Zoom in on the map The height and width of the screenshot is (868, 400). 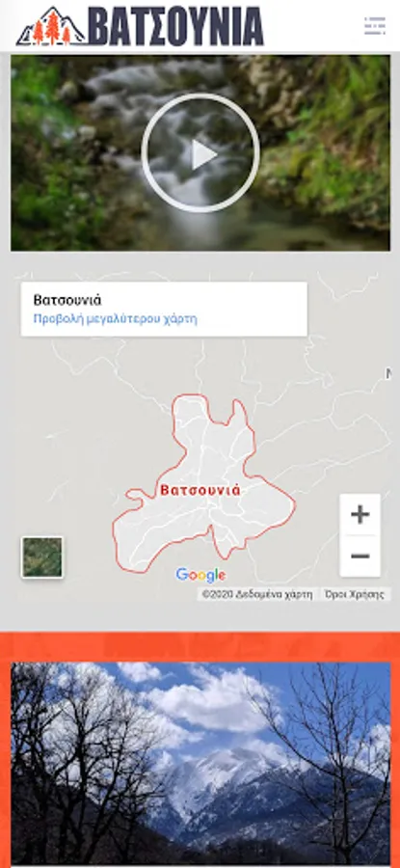tap(360, 515)
